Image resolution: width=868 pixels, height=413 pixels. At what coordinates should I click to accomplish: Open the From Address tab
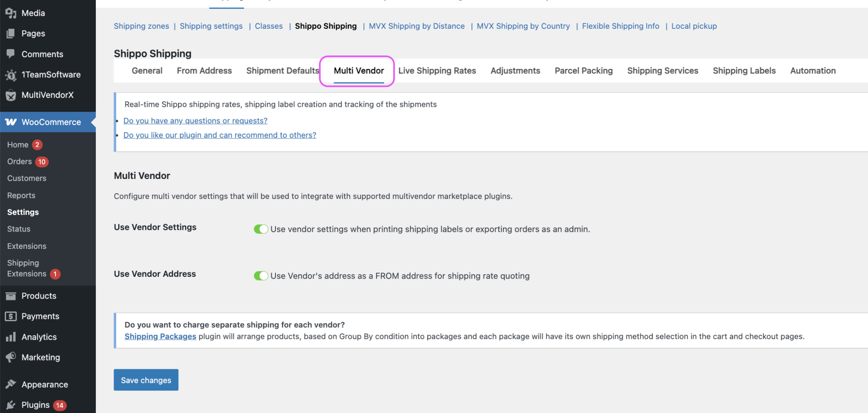(x=204, y=71)
